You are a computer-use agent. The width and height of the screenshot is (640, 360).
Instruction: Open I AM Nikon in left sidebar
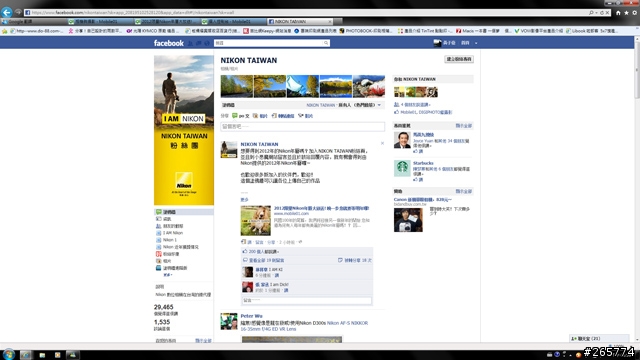[x=173, y=233]
